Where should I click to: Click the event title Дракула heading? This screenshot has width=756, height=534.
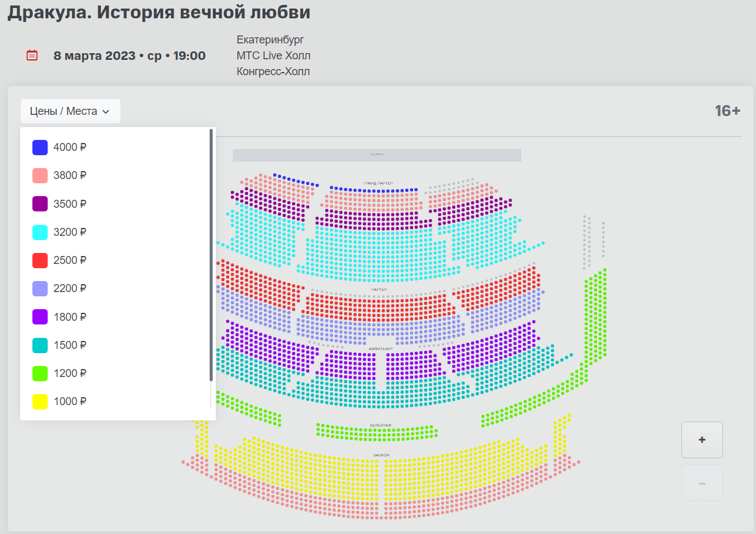[x=159, y=12]
